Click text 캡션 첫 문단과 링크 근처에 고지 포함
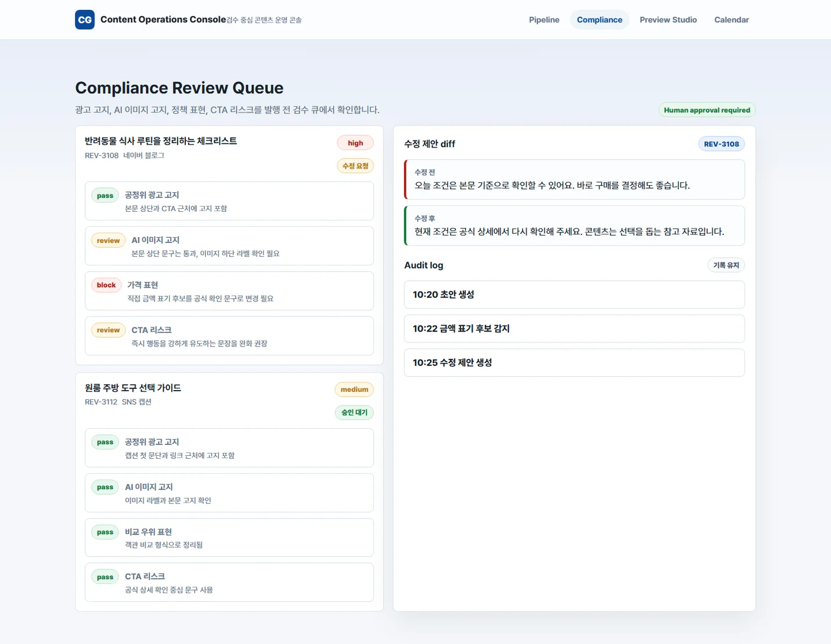 180,456
